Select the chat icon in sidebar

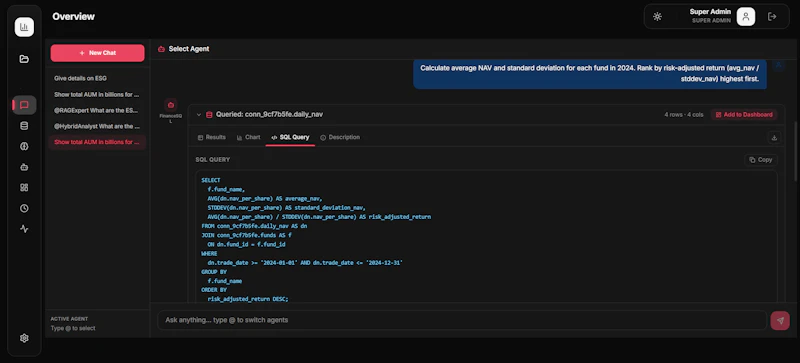click(24, 105)
